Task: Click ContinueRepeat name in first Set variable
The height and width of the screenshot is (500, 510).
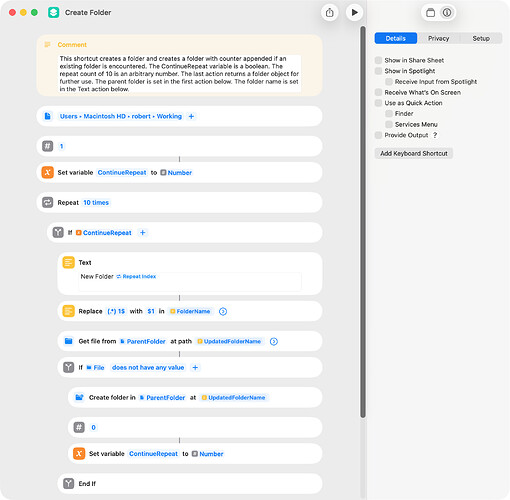Action: pyautogui.click(x=122, y=173)
